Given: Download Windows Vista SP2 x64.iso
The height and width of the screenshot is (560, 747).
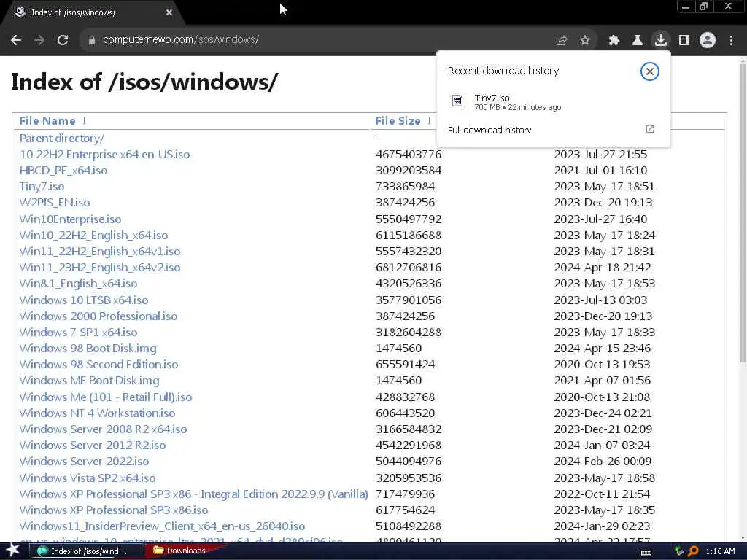Looking at the screenshot, I should coord(88,478).
